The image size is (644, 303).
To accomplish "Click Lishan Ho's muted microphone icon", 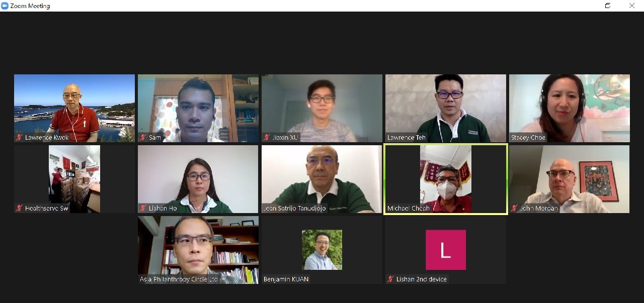I will pyautogui.click(x=143, y=208).
